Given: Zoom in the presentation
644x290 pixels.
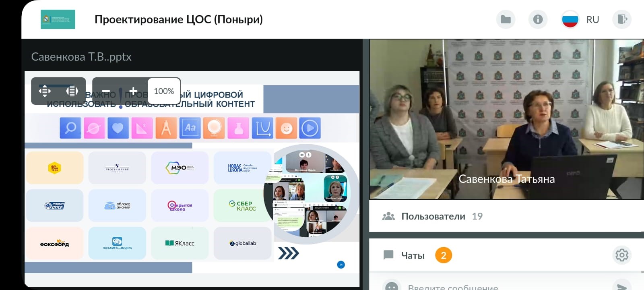Looking at the screenshot, I should [x=133, y=91].
